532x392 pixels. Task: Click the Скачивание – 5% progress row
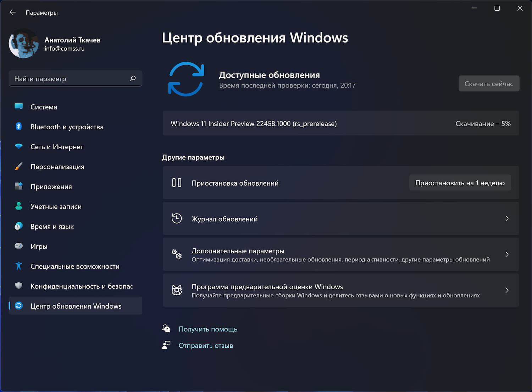tap(340, 123)
